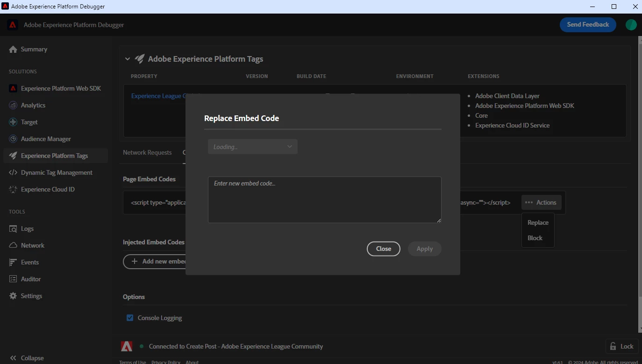Viewport: 642px width, 364px height.
Task: Open the About link in footer
Action: pos(192,362)
